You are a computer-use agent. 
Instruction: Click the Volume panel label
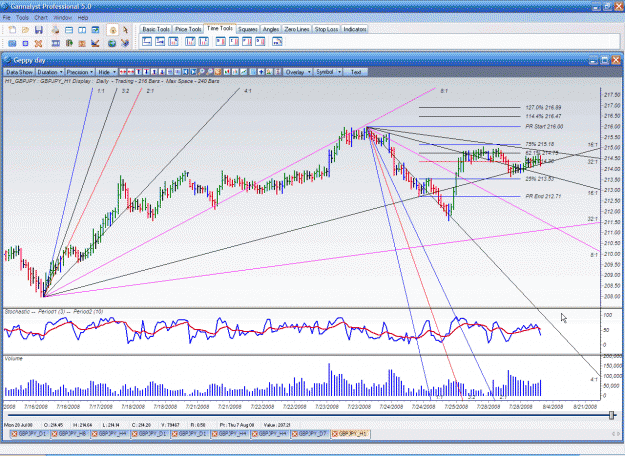point(14,358)
